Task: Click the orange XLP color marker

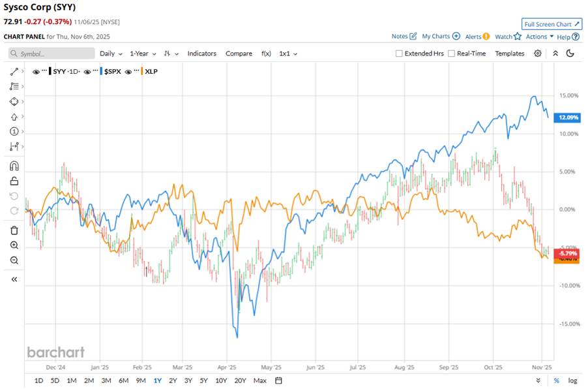Action: coord(143,71)
